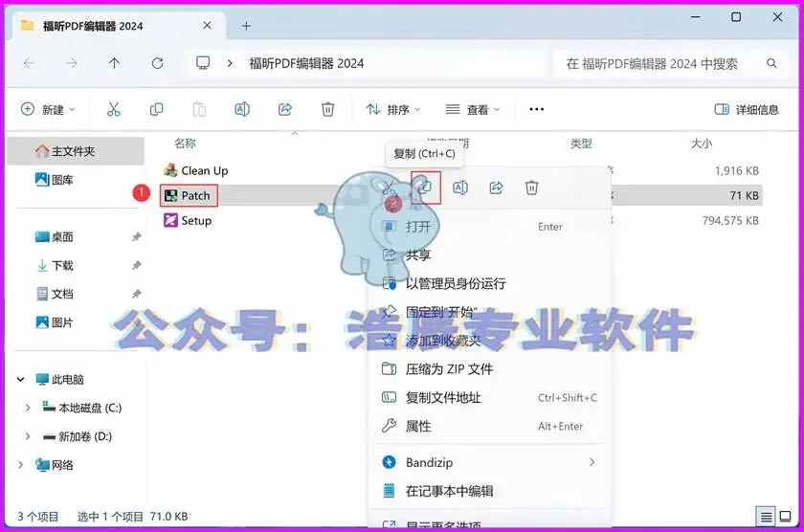Click the PC monitor icon in the address bar
The height and width of the screenshot is (532, 804).
[x=203, y=62]
